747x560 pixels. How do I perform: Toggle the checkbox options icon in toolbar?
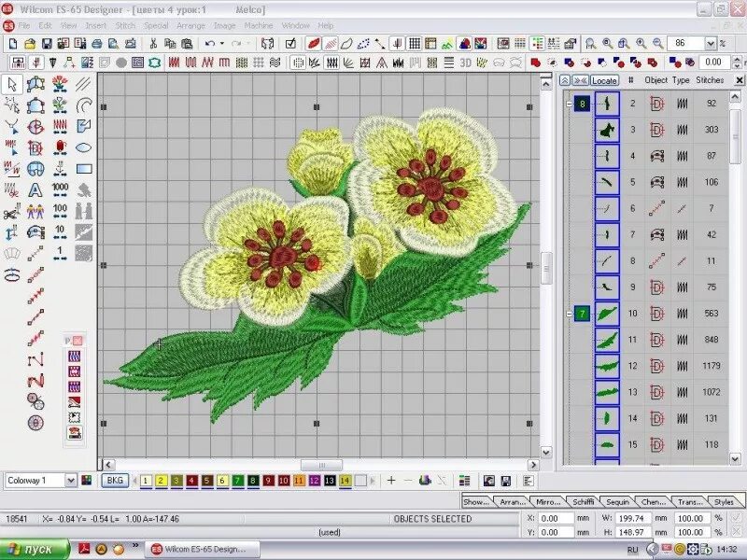290,44
